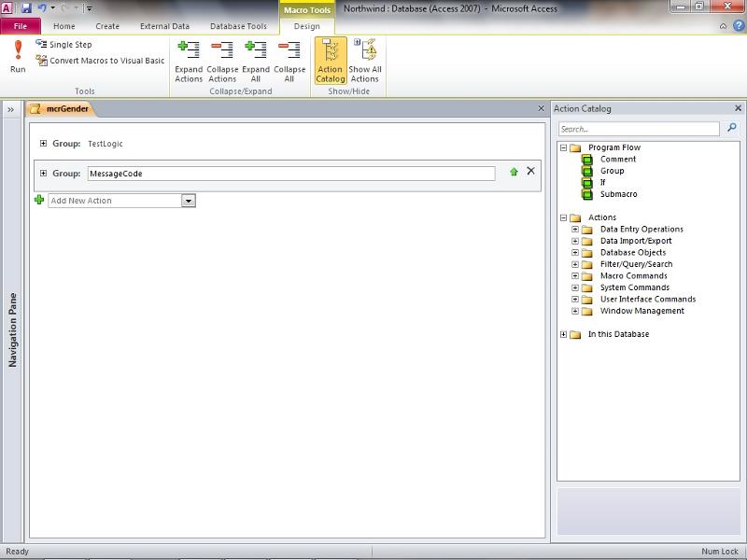Click Expand All in the ribbon
Viewport: 747px width, 560px height.
tap(256, 61)
